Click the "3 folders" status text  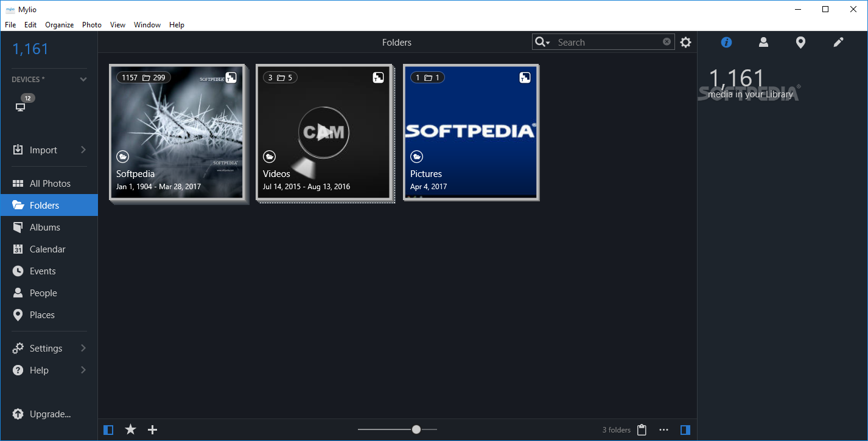tap(617, 430)
